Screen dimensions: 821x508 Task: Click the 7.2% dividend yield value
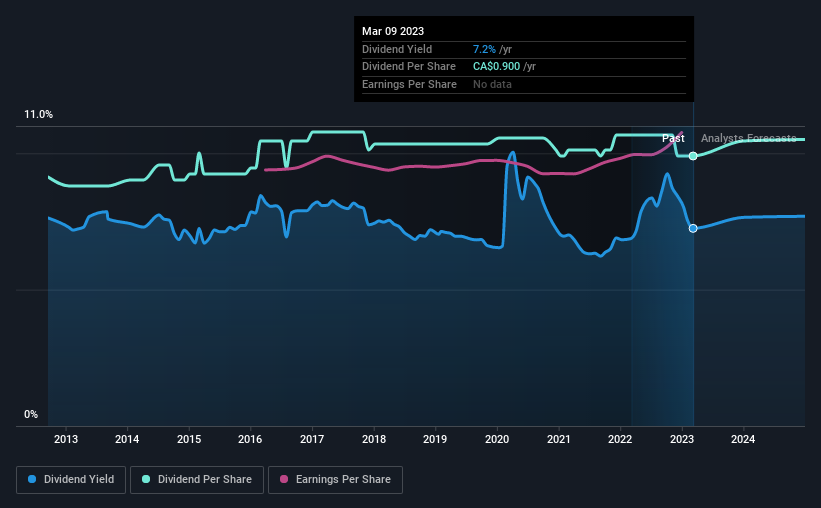[484, 49]
